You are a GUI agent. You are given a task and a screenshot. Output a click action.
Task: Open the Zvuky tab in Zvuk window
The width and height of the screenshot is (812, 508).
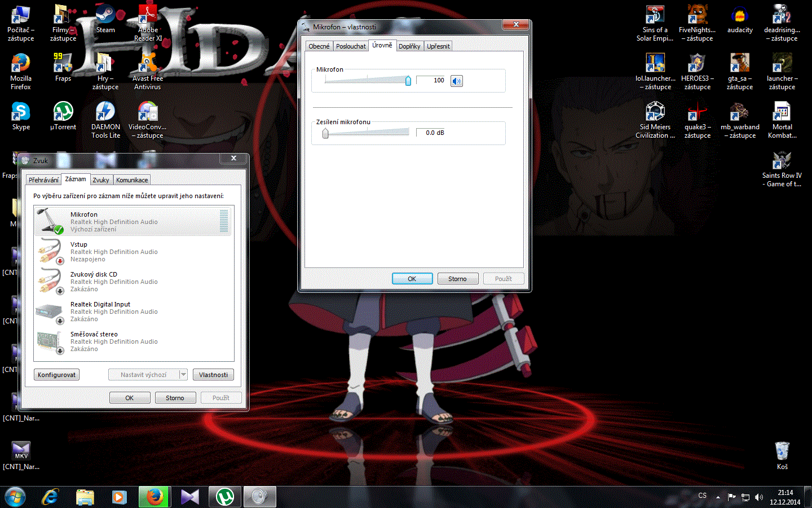pyautogui.click(x=101, y=180)
